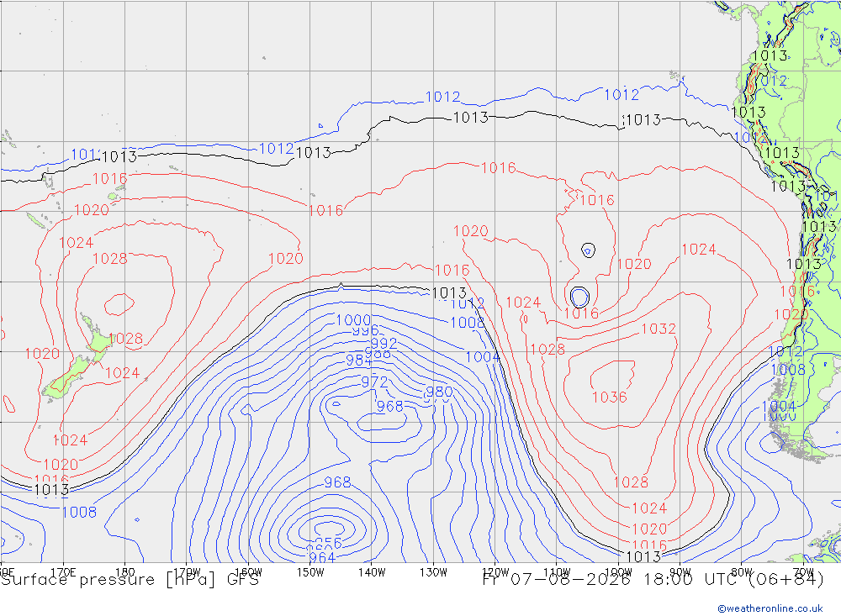Screen dimensions: 841x616
Task: Click the 1036 high pressure label
Action: pyautogui.click(x=609, y=398)
